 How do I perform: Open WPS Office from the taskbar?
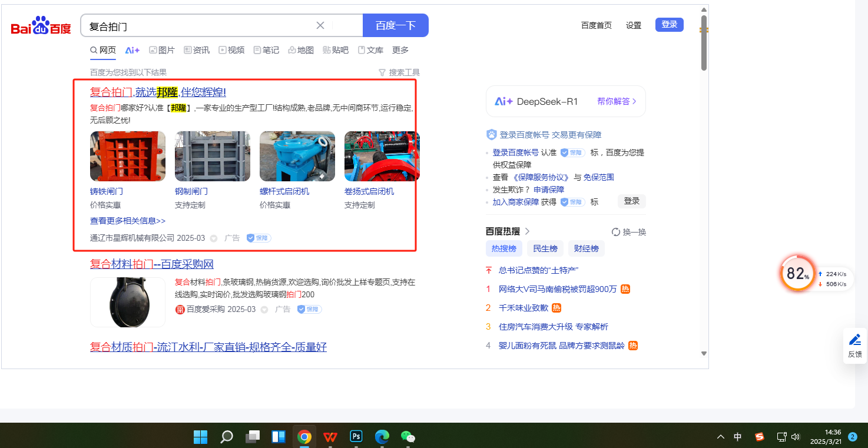click(x=330, y=436)
